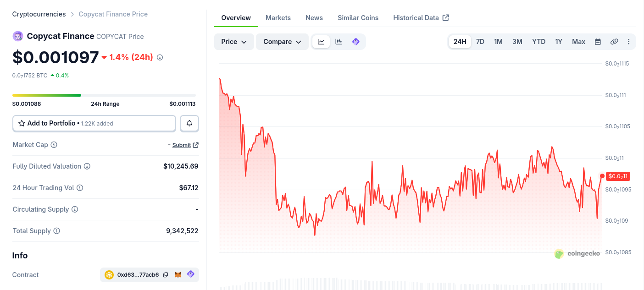Click the star Add to Portfolio button
The image size is (644, 290).
click(x=94, y=123)
